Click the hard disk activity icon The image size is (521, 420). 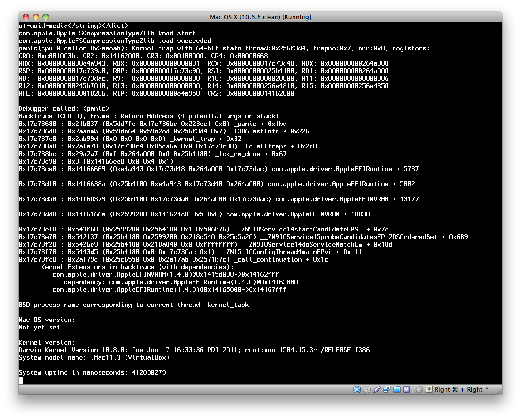(357, 389)
